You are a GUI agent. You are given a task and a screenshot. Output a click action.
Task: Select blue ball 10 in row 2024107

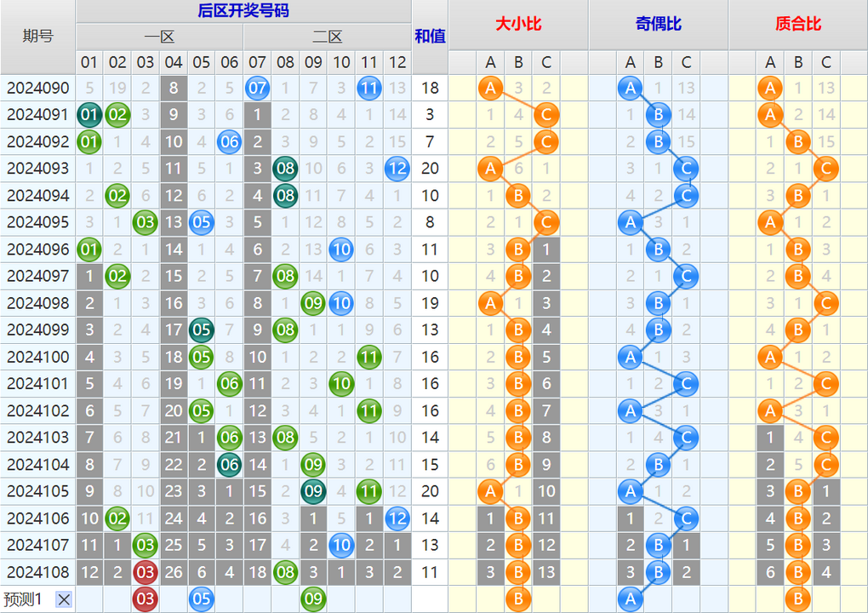[341, 545]
